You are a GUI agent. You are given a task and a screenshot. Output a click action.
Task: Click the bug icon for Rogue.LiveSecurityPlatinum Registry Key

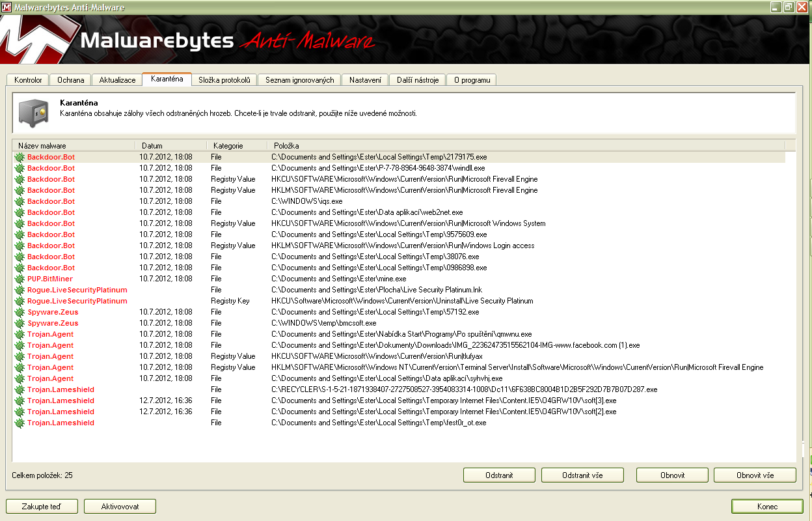coord(20,301)
